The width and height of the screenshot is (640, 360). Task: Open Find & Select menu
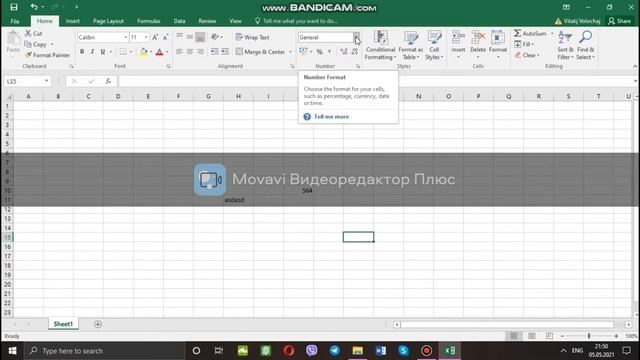(585, 45)
